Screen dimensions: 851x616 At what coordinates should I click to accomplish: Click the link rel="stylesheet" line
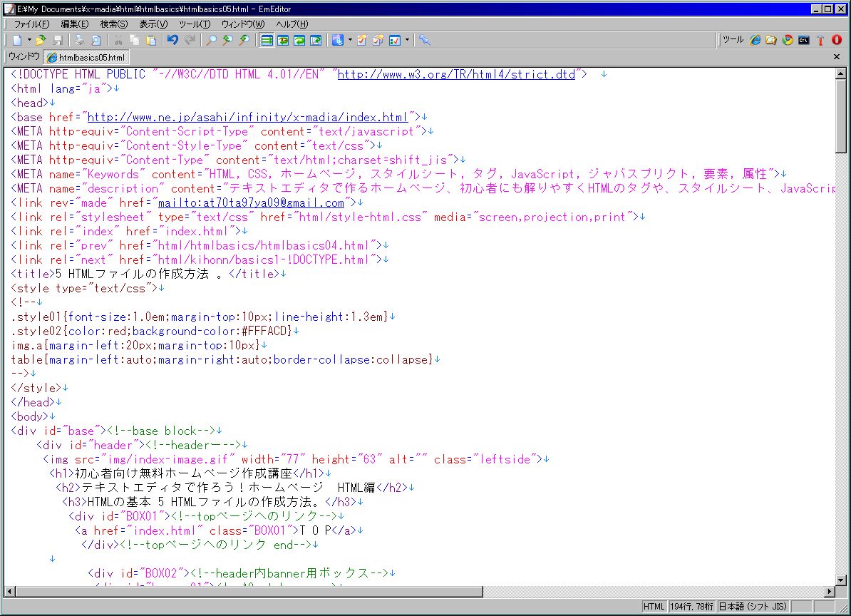328,217
